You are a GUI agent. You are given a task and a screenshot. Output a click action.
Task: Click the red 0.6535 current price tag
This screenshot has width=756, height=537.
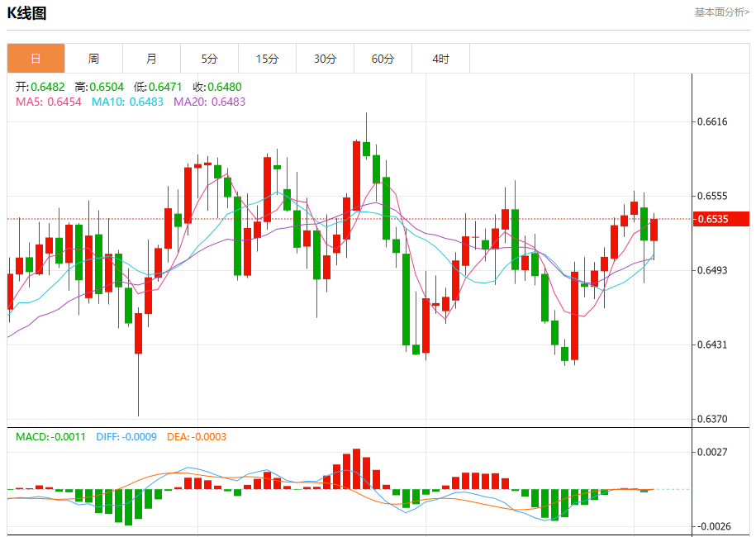point(720,219)
